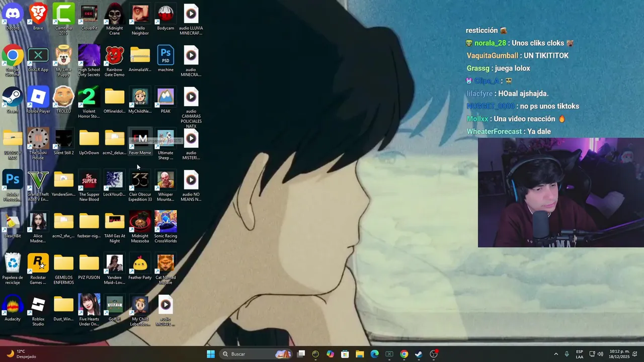Select the BleachBit icon
This screenshot has height=362, width=644.
coord(13,225)
